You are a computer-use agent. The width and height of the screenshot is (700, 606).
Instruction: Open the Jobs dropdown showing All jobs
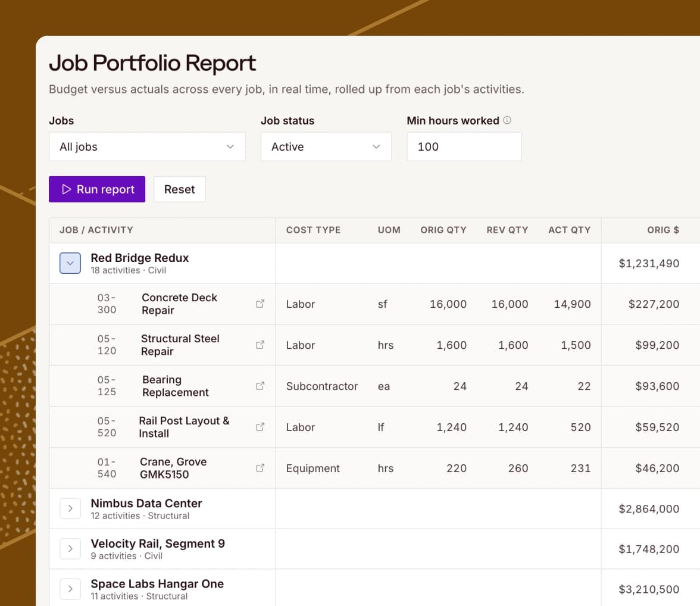147,146
